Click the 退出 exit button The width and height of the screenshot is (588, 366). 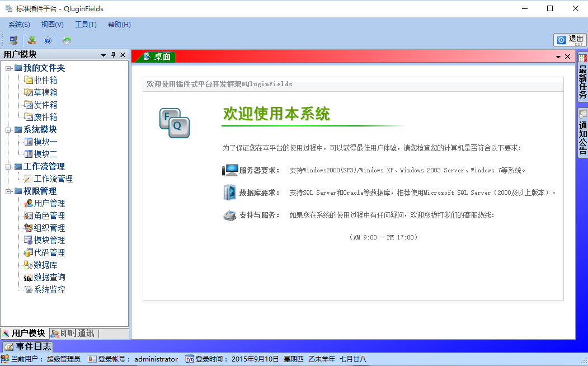570,40
